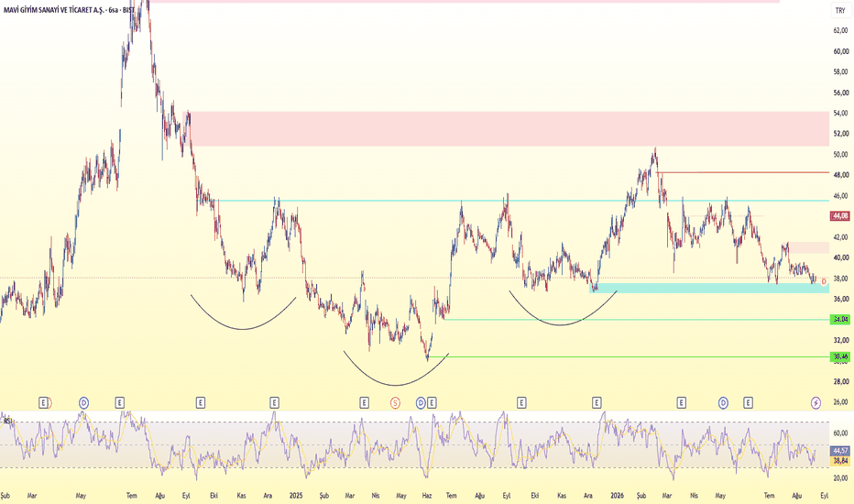The height and width of the screenshot is (504, 854).
Task: Click the green 30,46 price label
Action: (x=840, y=356)
